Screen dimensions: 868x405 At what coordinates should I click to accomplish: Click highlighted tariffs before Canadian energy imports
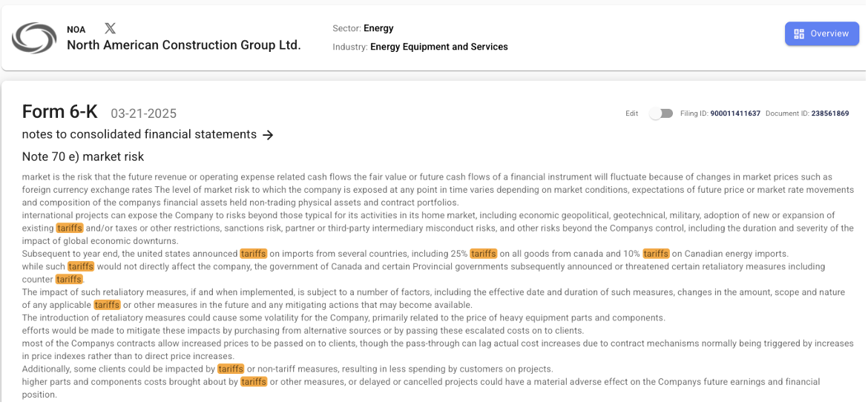(656, 254)
